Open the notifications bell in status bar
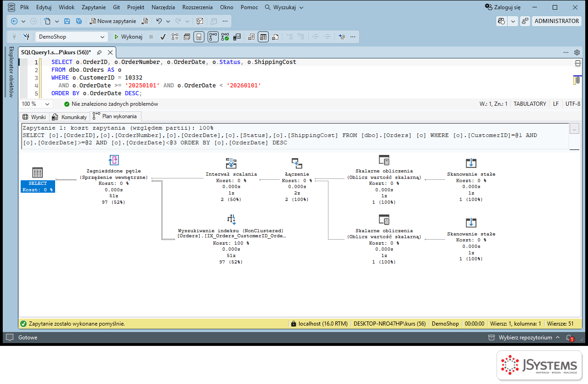588x384 pixels. 569,338
